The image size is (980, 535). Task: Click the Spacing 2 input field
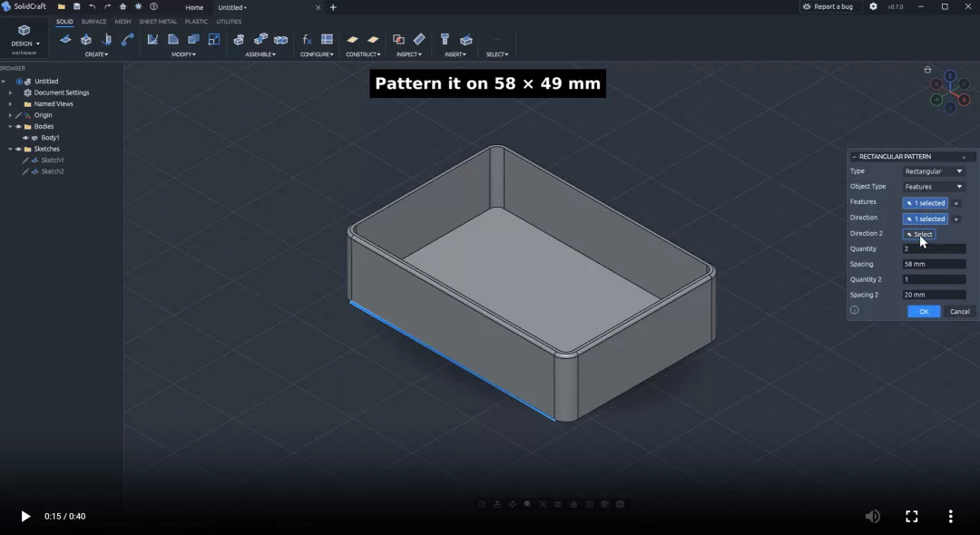(934, 295)
